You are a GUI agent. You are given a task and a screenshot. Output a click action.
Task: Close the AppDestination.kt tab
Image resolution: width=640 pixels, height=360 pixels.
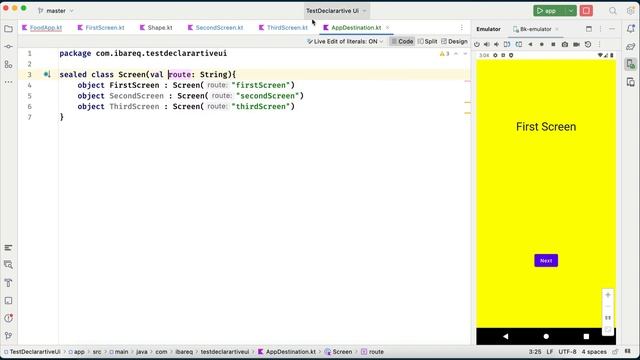pos(387,27)
